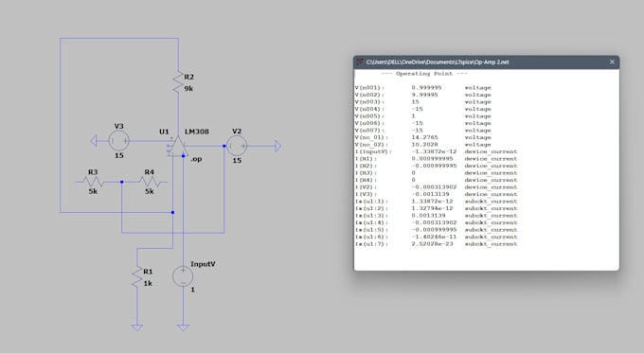Close the Operating Point results window
644x353 pixels.
pos(612,62)
